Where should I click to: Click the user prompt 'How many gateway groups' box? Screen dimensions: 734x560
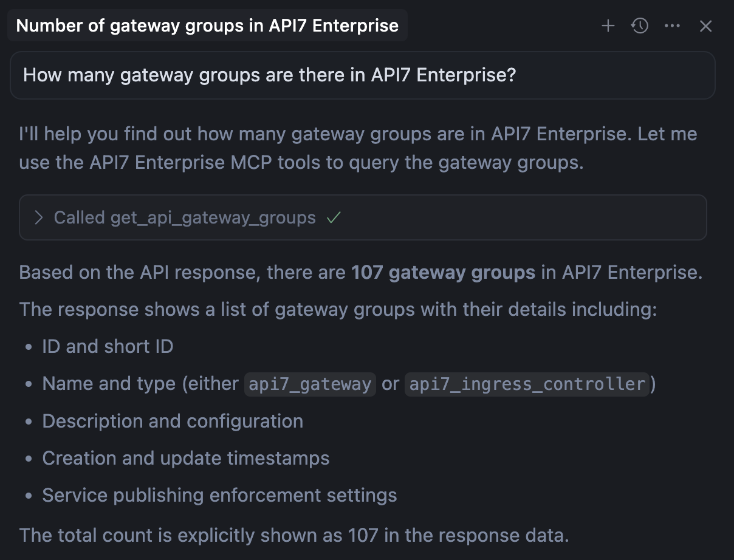point(362,75)
